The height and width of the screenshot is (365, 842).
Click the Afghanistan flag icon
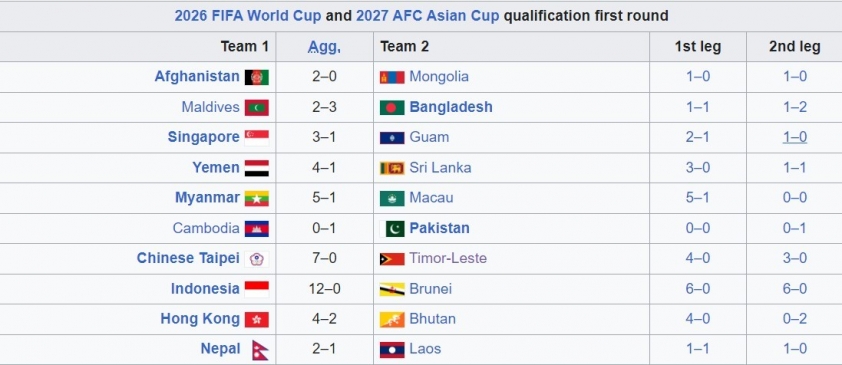pos(257,77)
